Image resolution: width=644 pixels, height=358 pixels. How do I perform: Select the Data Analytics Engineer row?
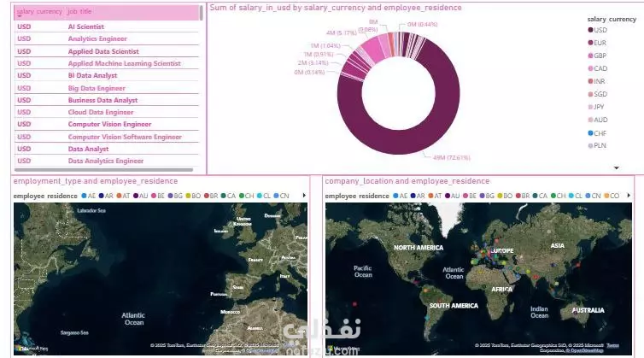click(x=107, y=161)
